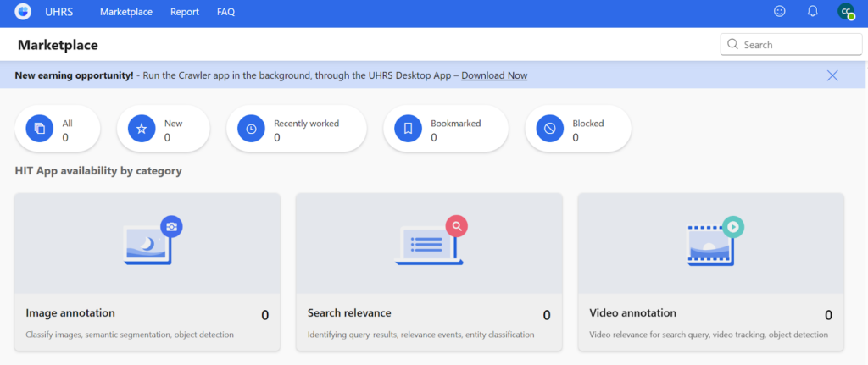Open notifications bell icon

pos(812,12)
